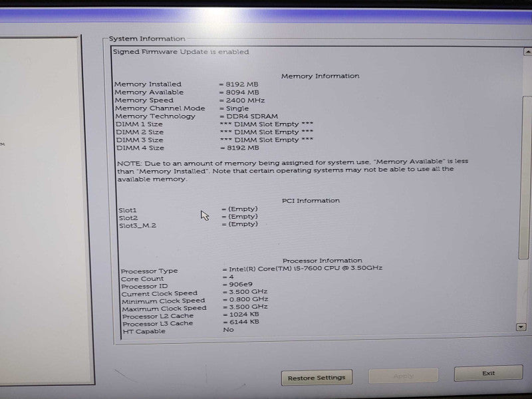
Task: Select the Intel Core i5-7600 CPU value
Action: tap(306, 269)
